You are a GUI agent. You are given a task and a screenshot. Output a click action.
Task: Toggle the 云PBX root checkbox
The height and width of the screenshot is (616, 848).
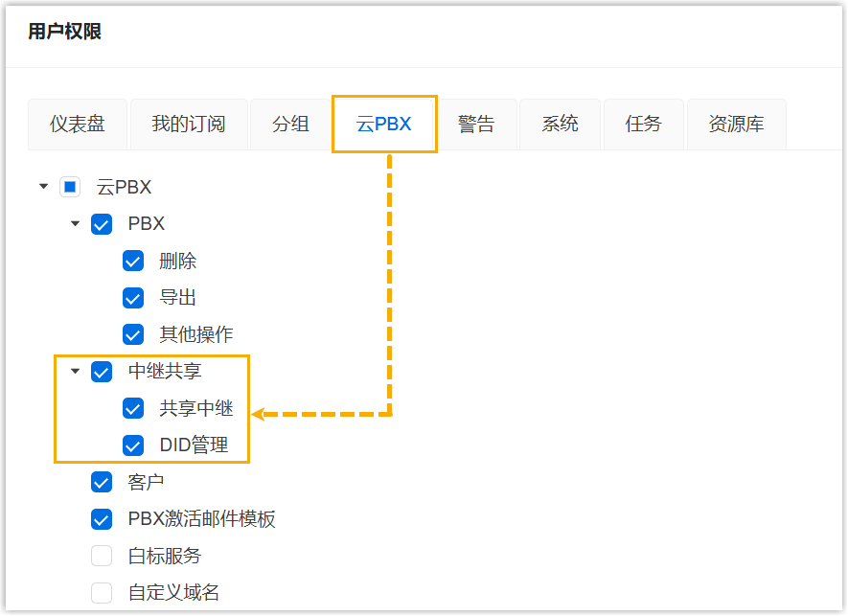70,187
